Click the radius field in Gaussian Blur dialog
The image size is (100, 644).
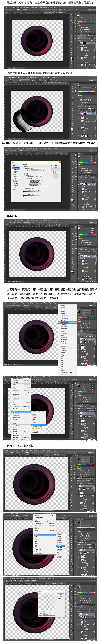point(46,614)
